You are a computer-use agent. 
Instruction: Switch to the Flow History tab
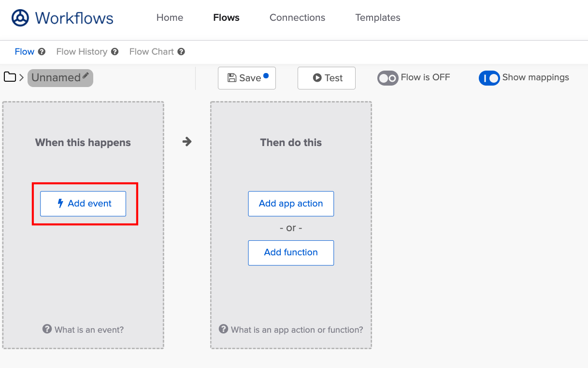pos(82,52)
